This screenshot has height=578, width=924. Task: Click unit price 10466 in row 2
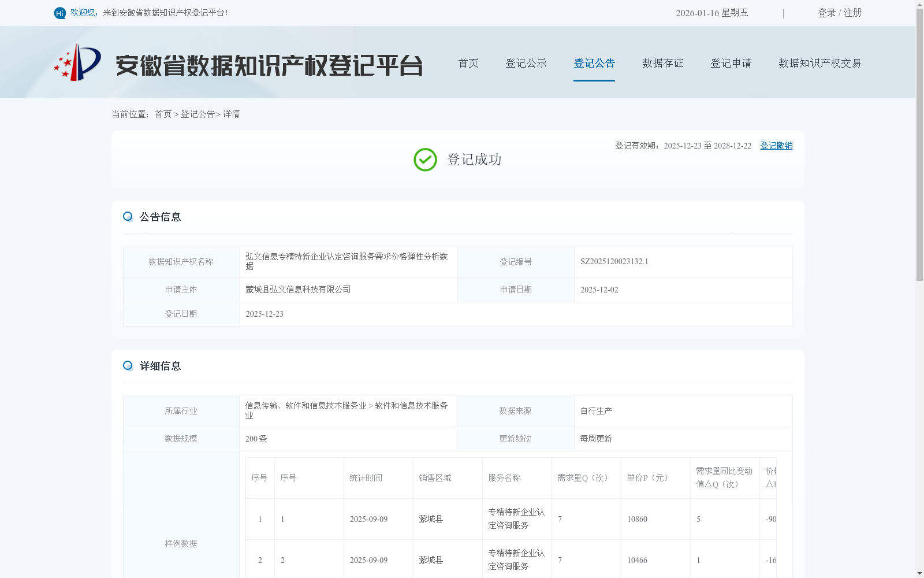(x=638, y=560)
